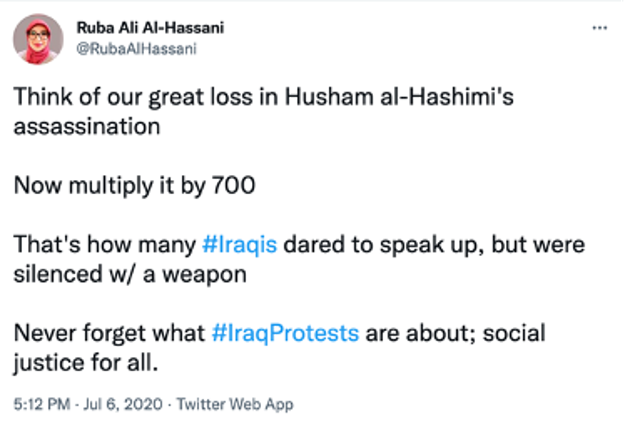
Task: Open the tweet's three-dot more options menu
Action: point(599,27)
